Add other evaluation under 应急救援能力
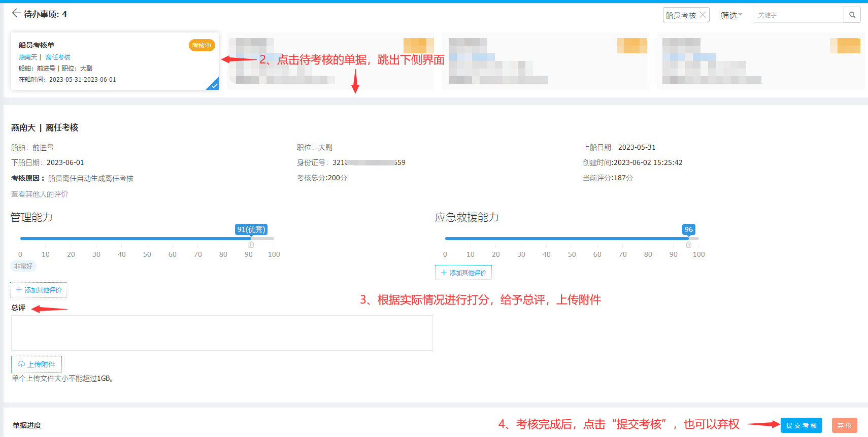The width and height of the screenshot is (868, 437). (x=463, y=273)
